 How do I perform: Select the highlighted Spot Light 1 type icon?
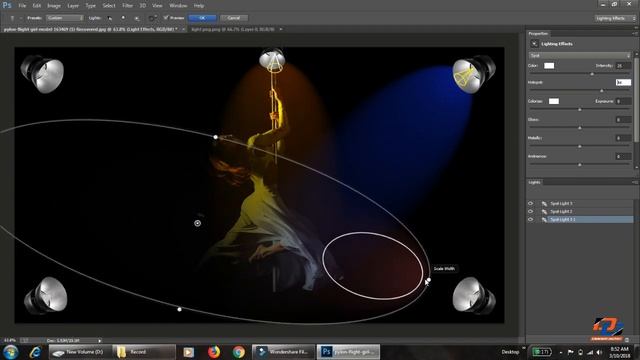pos(544,220)
